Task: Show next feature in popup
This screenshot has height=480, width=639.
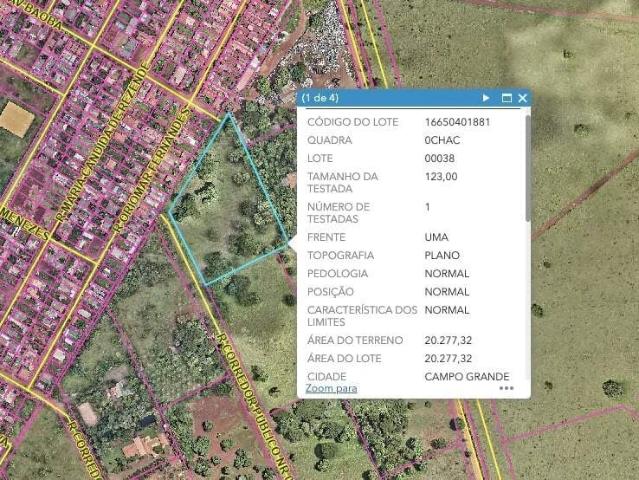Action: (x=486, y=98)
